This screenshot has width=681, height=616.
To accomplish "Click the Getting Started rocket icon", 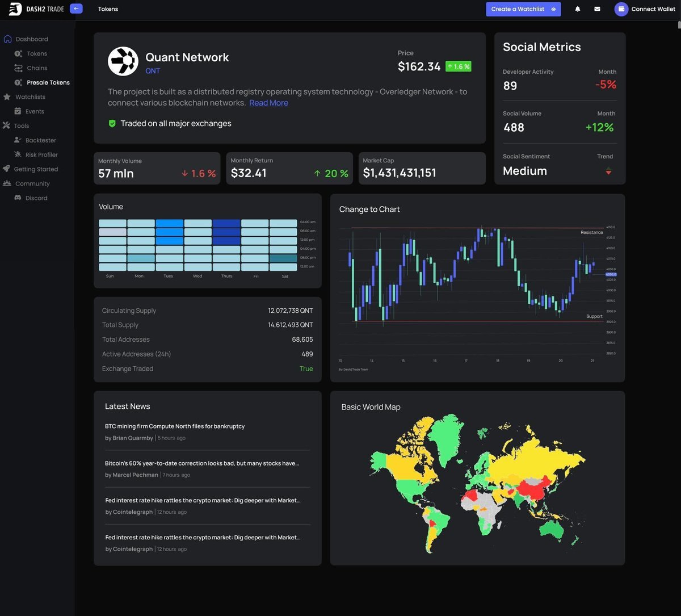I will coord(7,169).
